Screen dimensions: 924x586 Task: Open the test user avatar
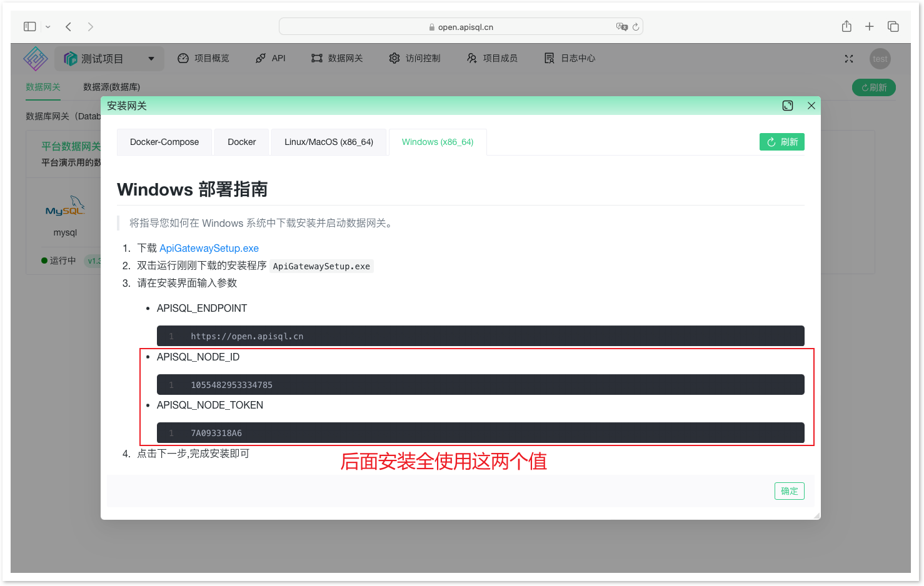click(880, 59)
